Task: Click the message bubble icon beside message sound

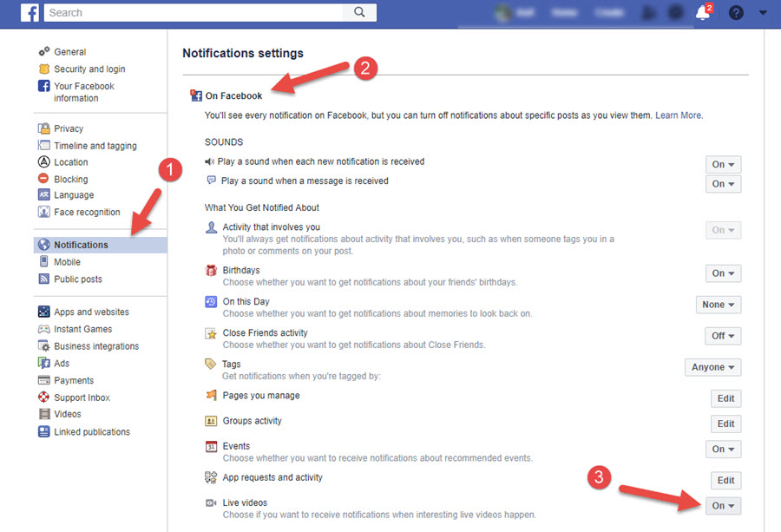Action: pos(211,181)
